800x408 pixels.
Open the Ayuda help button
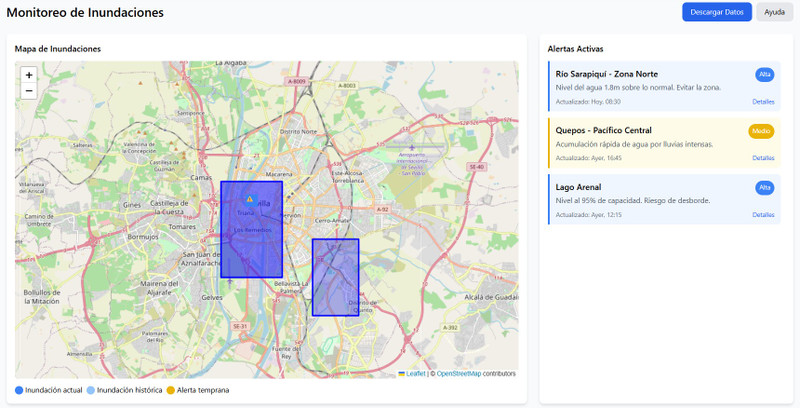774,12
